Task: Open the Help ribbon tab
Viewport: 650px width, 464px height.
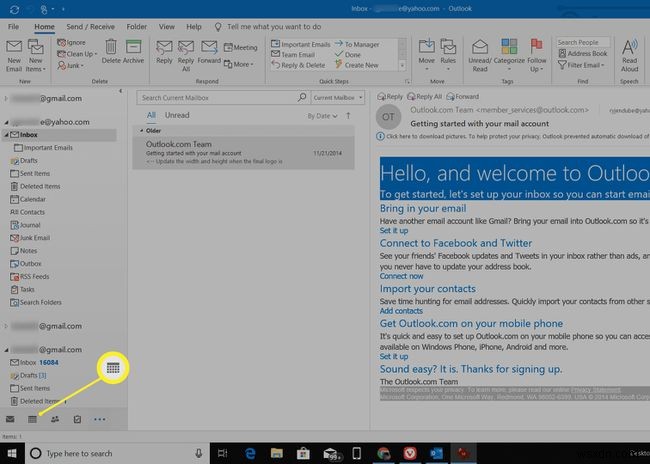Action: (x=194, y=27)
